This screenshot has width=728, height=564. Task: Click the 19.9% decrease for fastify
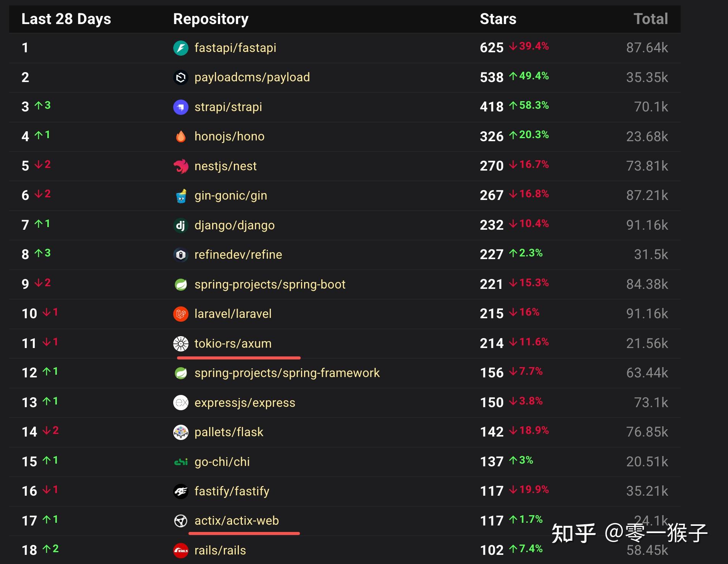529,490
